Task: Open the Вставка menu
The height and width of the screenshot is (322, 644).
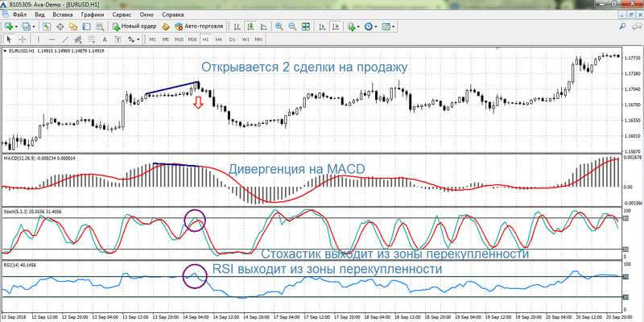Action: (63, 14)
